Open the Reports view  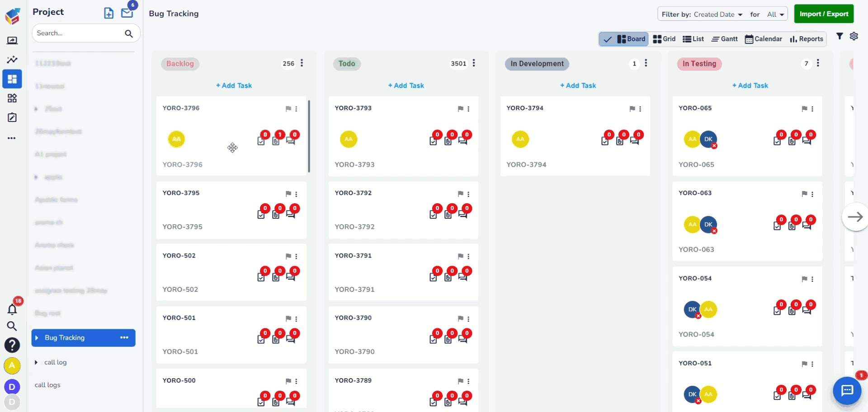click(807, 39)
